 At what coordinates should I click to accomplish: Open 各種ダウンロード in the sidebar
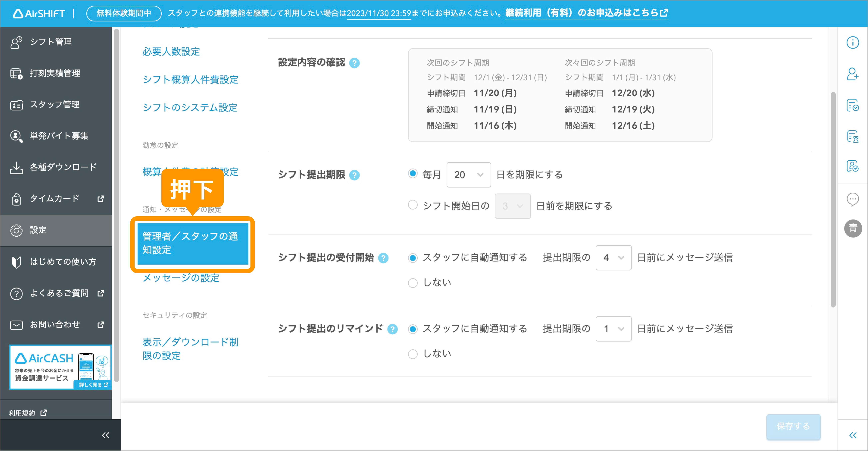56,167
